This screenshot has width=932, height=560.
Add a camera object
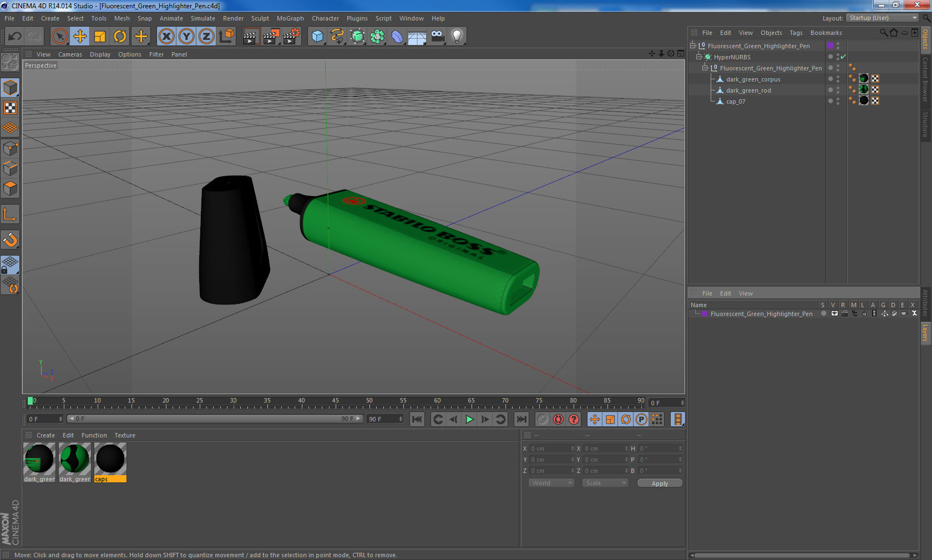pos(437,37)
